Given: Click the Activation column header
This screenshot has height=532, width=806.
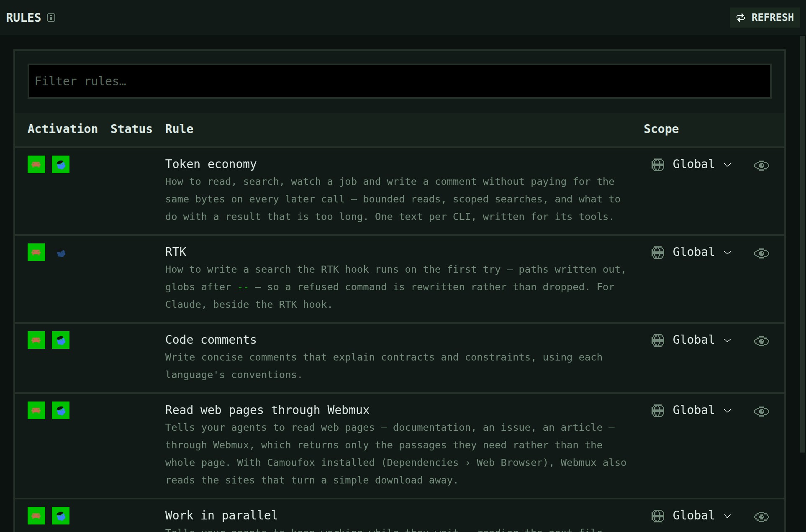Looking at the screenshot, I should point(63,129).
